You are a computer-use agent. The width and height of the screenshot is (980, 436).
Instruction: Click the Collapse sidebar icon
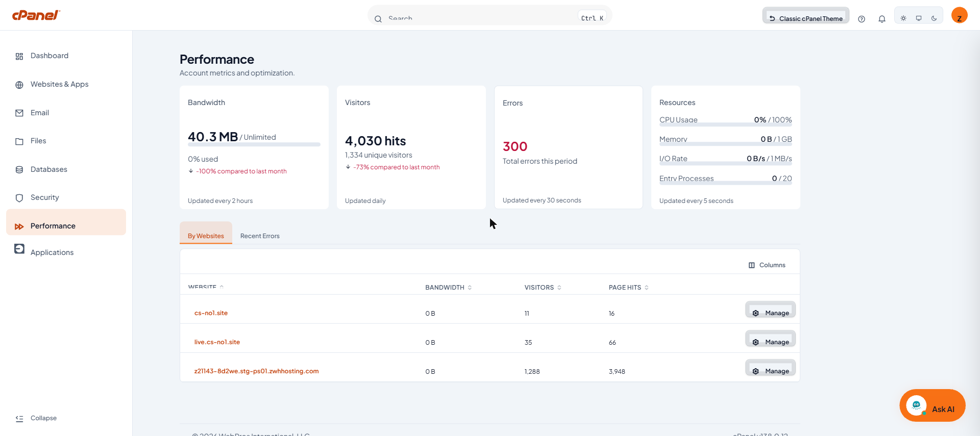[x=19, y=419]
